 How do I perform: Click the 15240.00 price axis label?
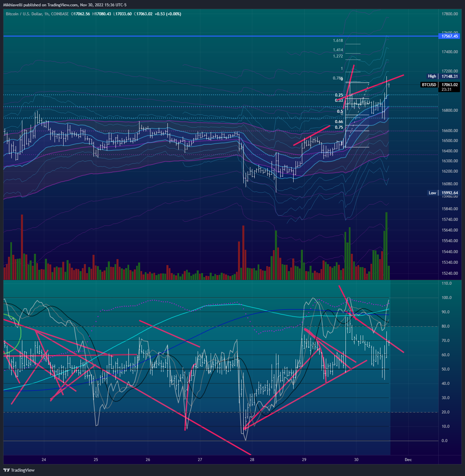tap(450, 273)
